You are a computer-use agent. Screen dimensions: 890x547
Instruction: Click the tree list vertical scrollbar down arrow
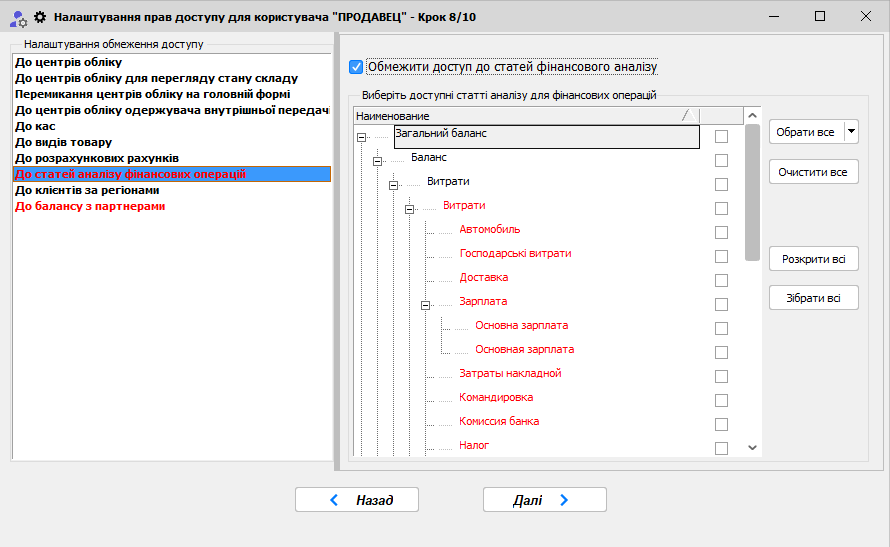pyautogui.click(x=753, y=448)
